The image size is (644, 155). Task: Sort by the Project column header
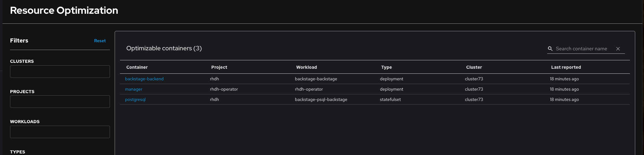pyautogui.click(x=219, y=67)
